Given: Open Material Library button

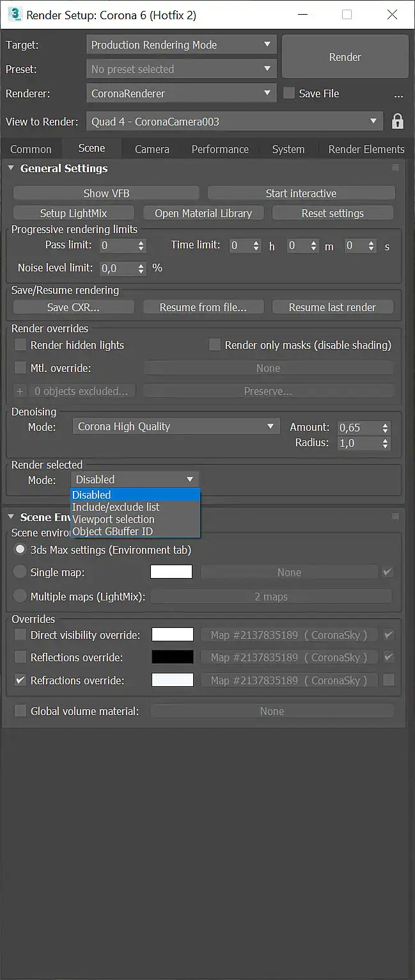Looking at the screenshot, I should click(203, 213).
